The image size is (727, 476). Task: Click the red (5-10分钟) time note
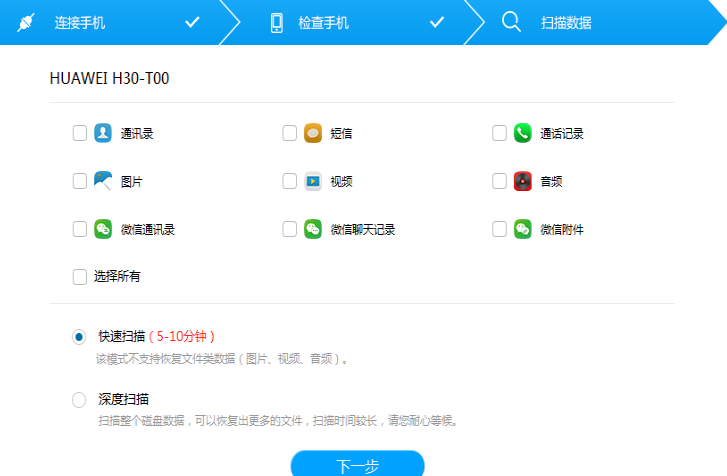click(x=182, y=336)
